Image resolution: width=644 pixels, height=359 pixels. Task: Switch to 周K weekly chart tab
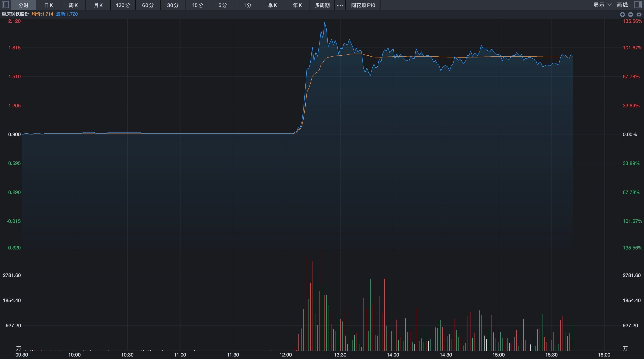click(x=73, y=5)
